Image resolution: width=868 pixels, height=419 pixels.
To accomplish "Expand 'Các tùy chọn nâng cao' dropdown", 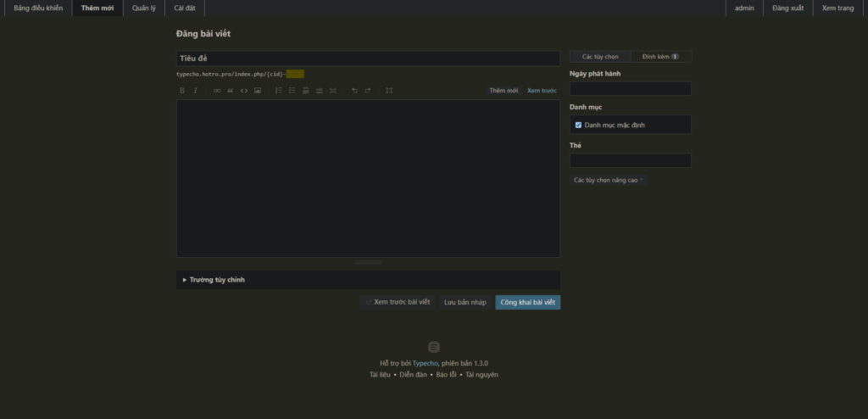I will [x=609, y=180].
